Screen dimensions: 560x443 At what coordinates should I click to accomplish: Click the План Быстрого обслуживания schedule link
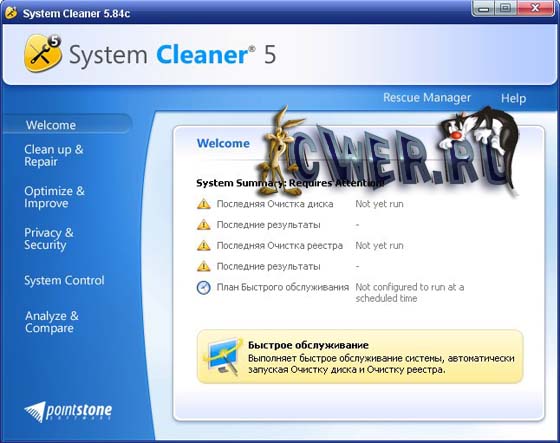point(282,287)
